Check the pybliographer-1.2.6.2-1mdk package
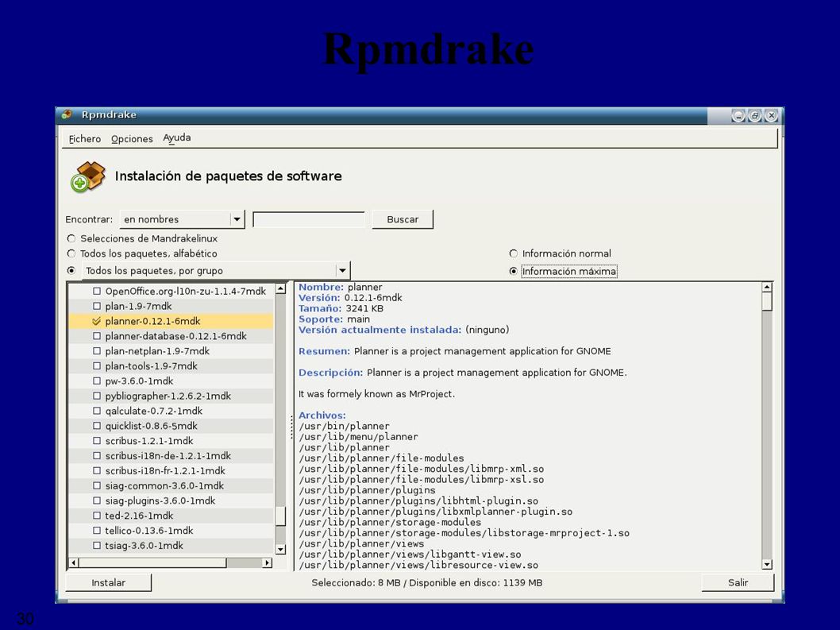The width and height of the screenshot is (840, 630). coord(96,396)
